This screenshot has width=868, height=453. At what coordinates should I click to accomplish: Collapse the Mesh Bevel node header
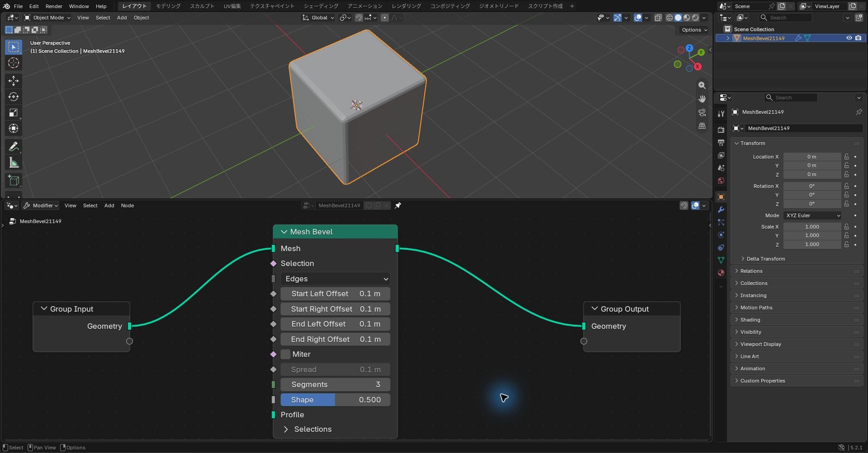point(284,232)
